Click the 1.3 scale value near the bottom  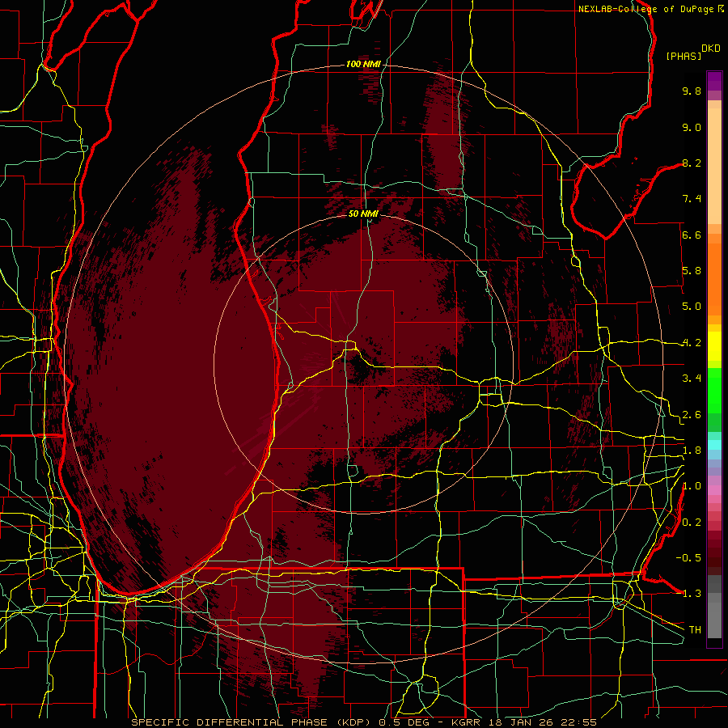(x=692, y=594)
